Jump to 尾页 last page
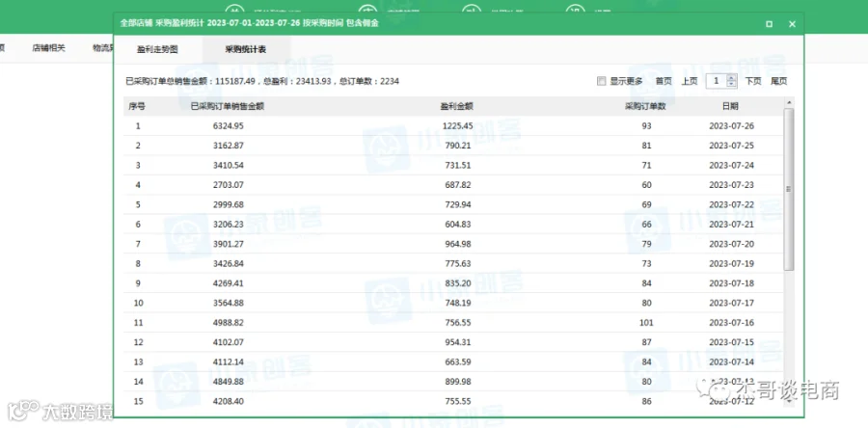 779,81
